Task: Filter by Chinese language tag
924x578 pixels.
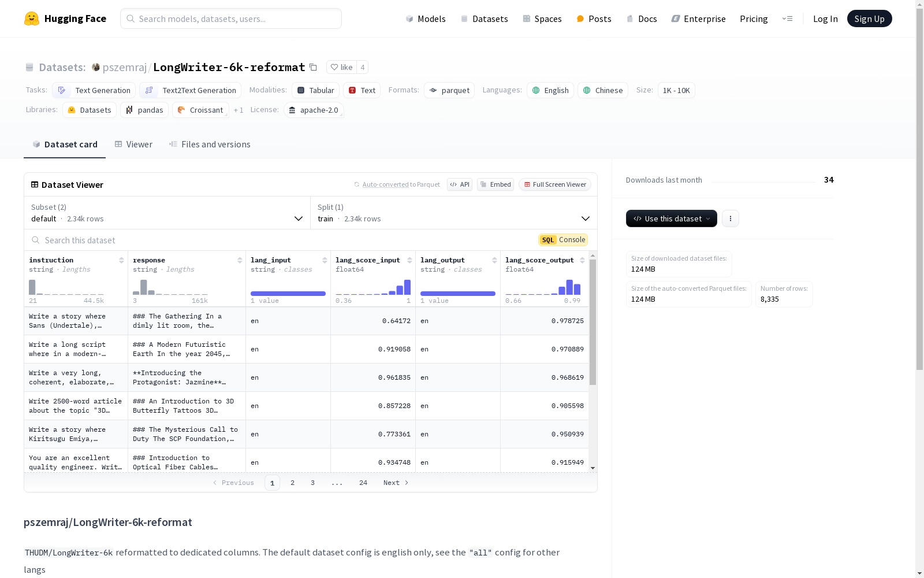Action: coord(602,90)
